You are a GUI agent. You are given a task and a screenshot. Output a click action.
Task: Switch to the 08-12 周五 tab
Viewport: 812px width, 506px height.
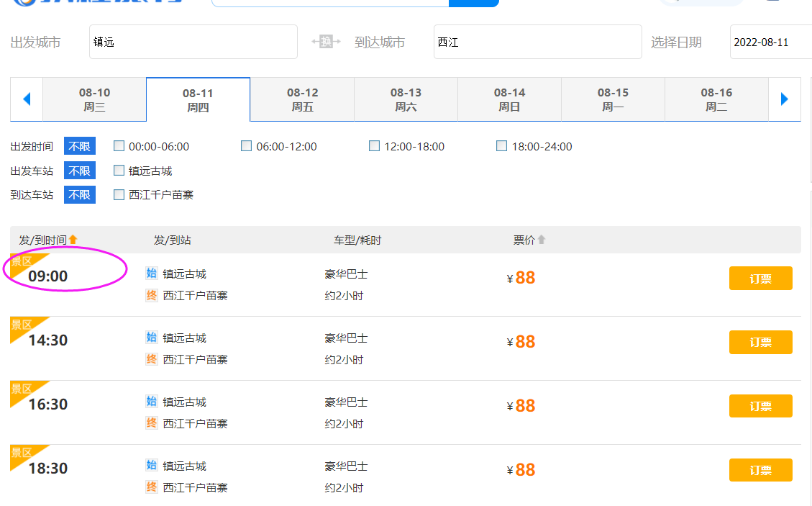[302, 99]
